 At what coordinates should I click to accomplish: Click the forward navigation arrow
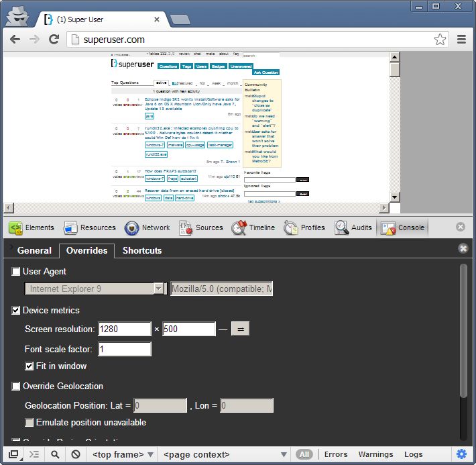click(x=34, y=39)
